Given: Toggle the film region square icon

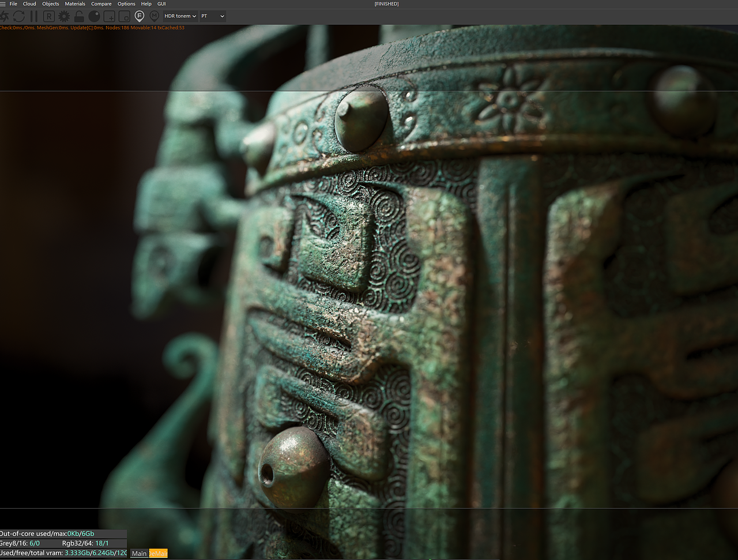Looking at the screenshot, I should tap(124, 16).
